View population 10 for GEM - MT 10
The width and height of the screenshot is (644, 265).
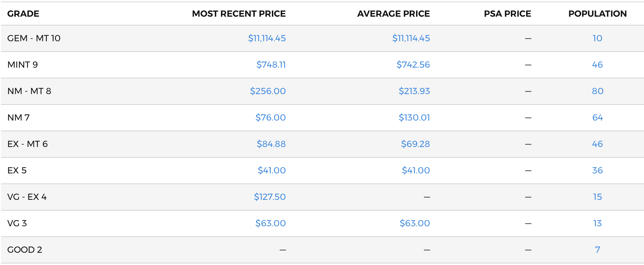[x=597, y=38]
